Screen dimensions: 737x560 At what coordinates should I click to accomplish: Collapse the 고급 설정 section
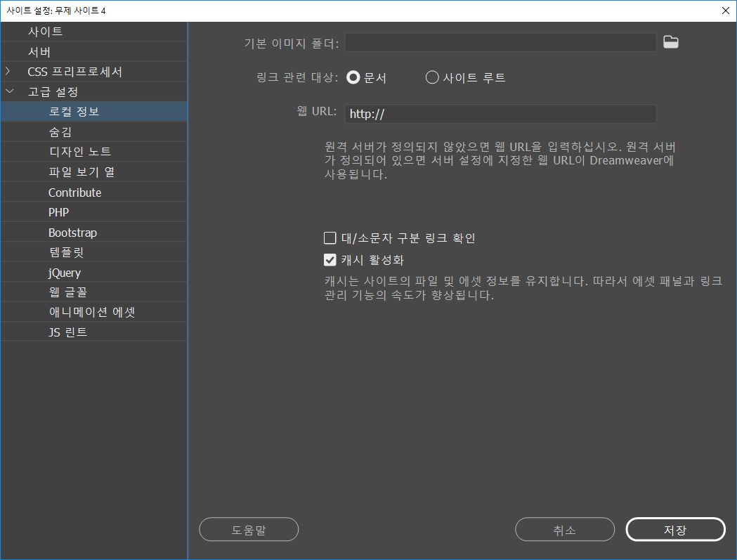tap(9, 91)
